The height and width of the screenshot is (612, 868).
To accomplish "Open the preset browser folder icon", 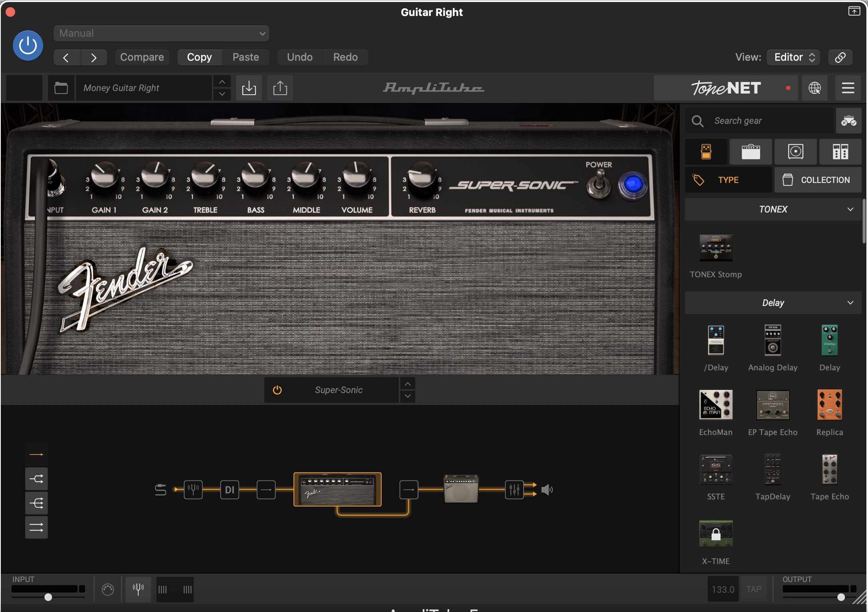I will coord(61,88).
